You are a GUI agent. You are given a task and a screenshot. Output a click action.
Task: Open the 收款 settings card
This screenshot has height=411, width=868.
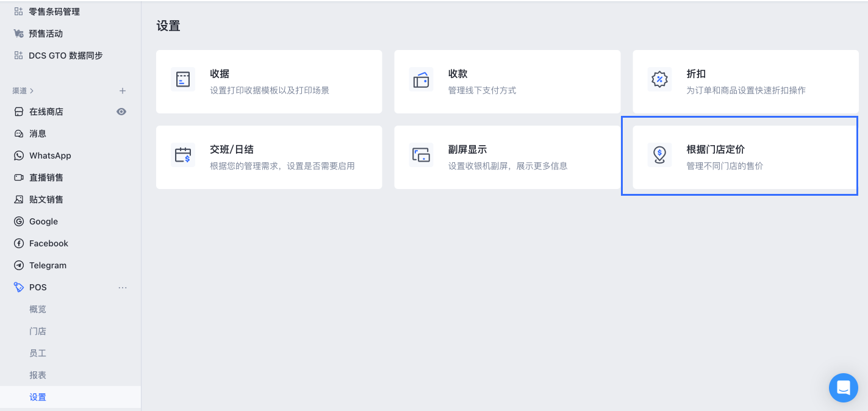(508, 82)
